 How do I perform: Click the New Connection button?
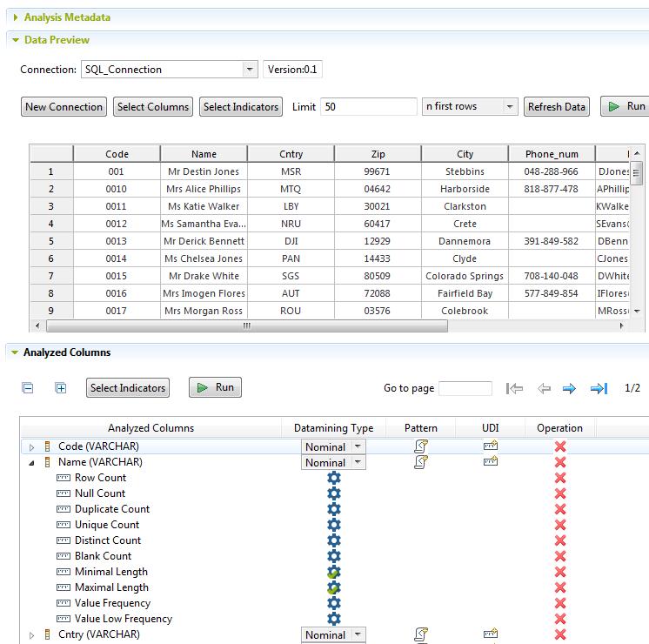pos(64,106)
